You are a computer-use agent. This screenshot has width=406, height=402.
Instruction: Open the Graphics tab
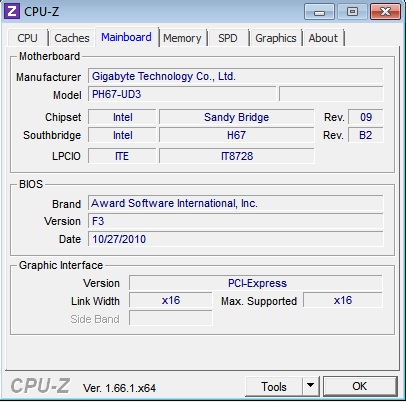click(276, 38)
